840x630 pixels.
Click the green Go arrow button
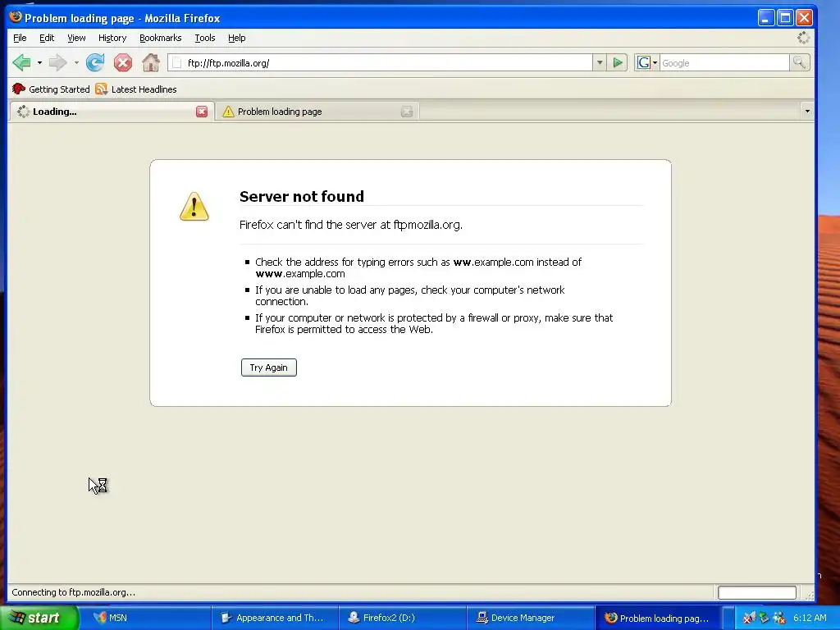pos(618,62)
